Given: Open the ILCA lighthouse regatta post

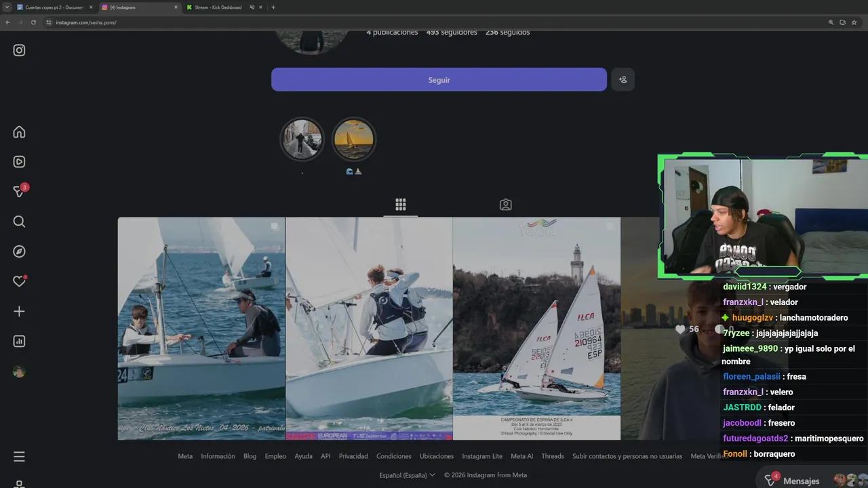Looking at the screenshot, I should click(x=536, y=329).
